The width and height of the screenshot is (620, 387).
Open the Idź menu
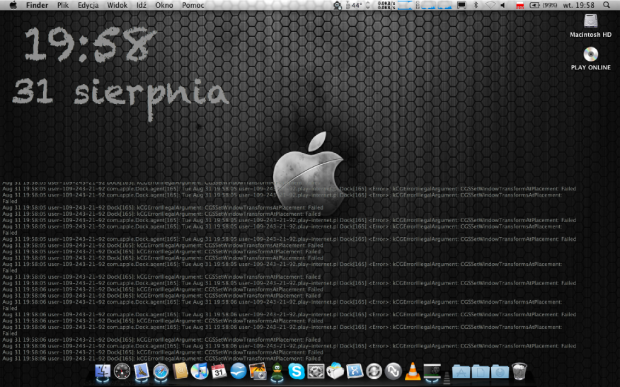[x=141, y=5]
